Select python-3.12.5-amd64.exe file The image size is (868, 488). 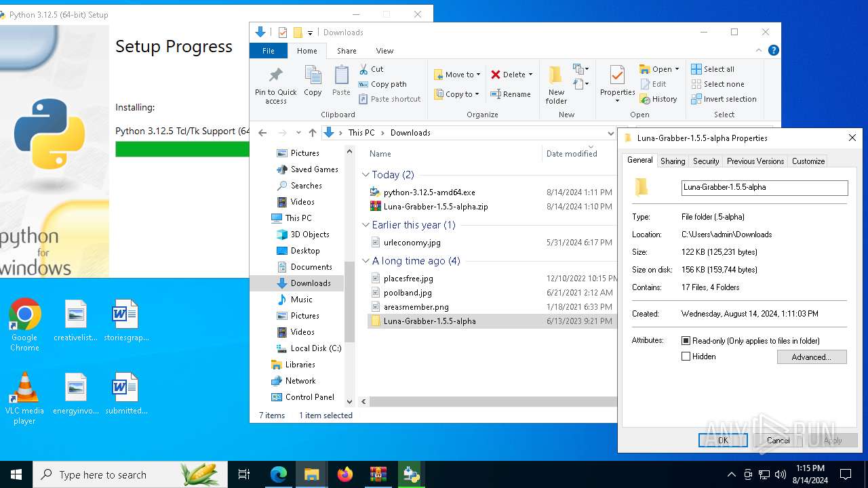coord(429,192)
